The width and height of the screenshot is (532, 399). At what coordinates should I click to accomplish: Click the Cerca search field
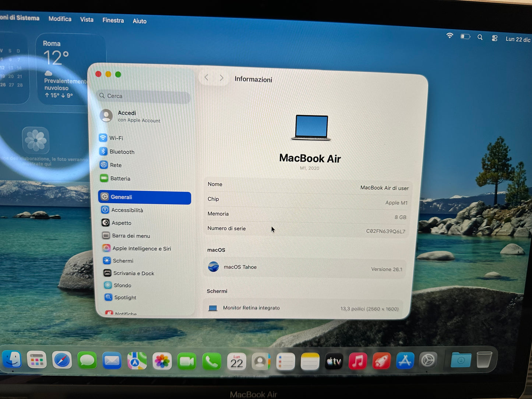click(x=144, y=96)
